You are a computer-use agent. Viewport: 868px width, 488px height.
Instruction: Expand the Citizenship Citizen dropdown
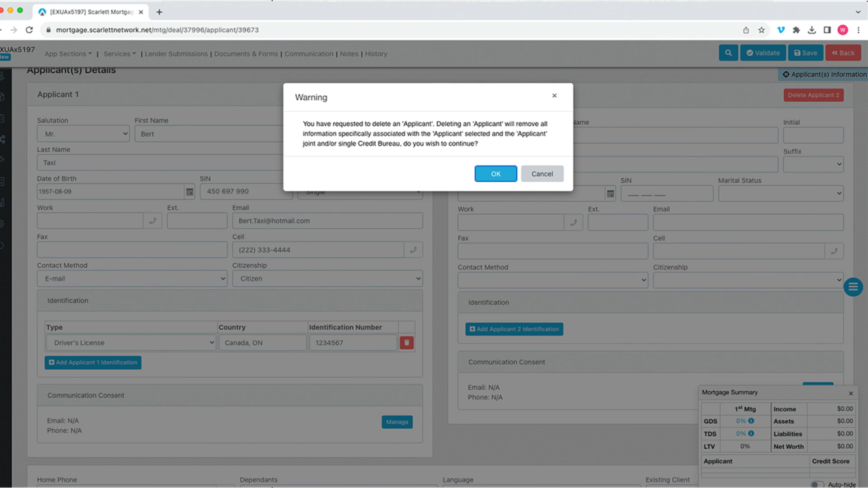327,279
